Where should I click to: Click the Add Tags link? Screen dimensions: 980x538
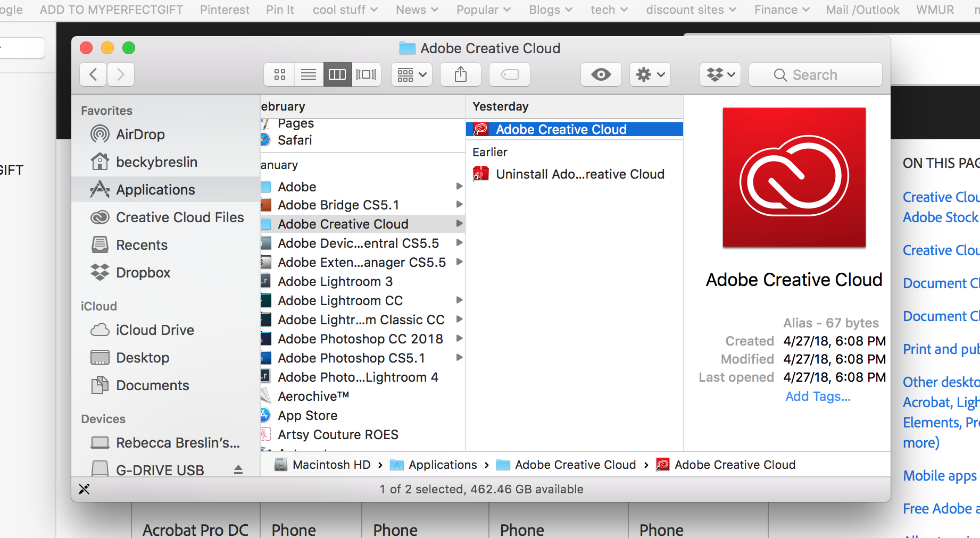point(818,396)
